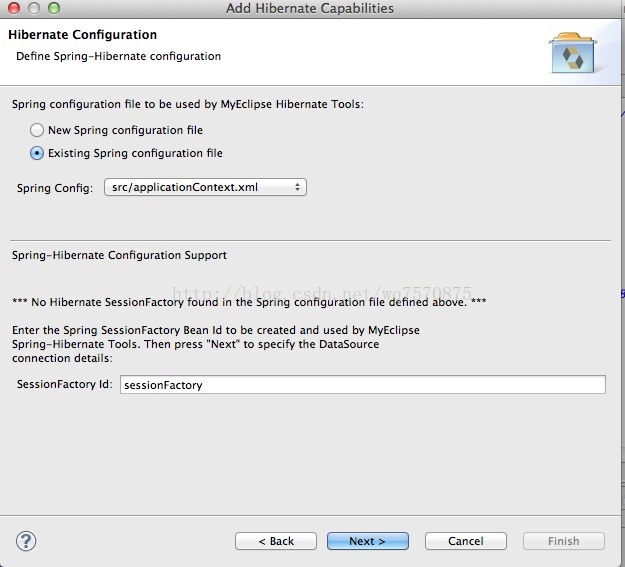This screenshot has width=625, height=567.
Task: Click the 'Define Spring-Hibernate configuration' text
Action: [x=118, y=56]
